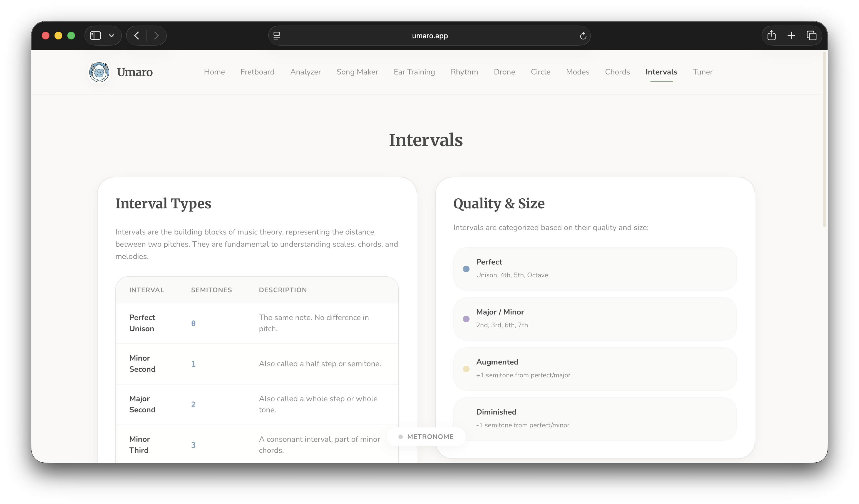
Task: Click the umaro.app address bar
Action: [429, 36]
